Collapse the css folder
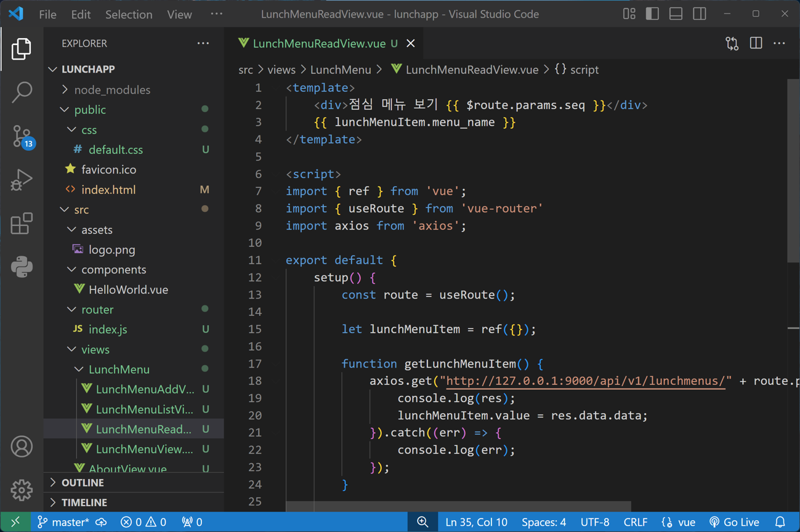This screenshot has height=532, width=800. pos(134,129)
